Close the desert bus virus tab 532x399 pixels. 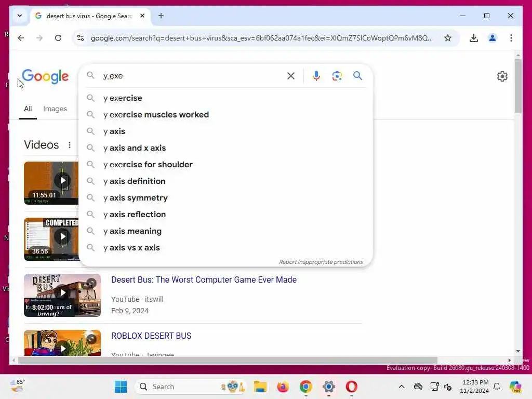pos(142,16)
